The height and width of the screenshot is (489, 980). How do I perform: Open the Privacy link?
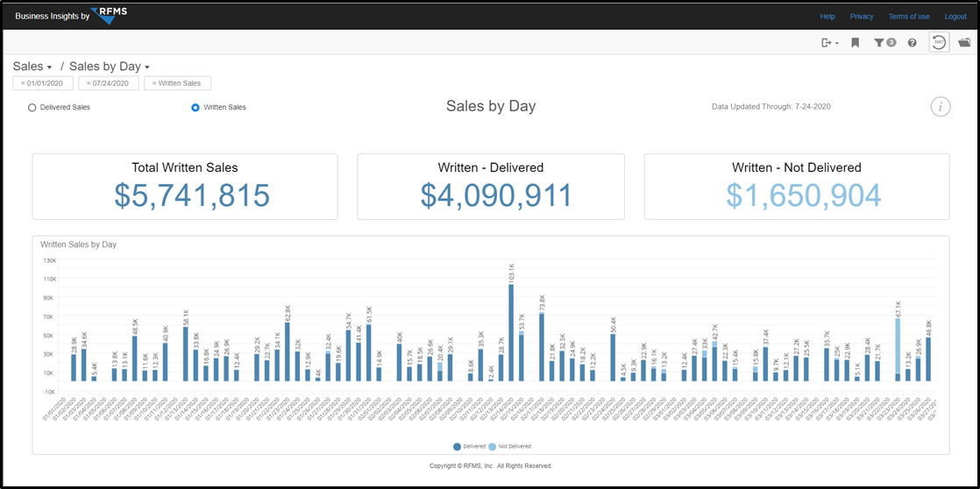862,17
